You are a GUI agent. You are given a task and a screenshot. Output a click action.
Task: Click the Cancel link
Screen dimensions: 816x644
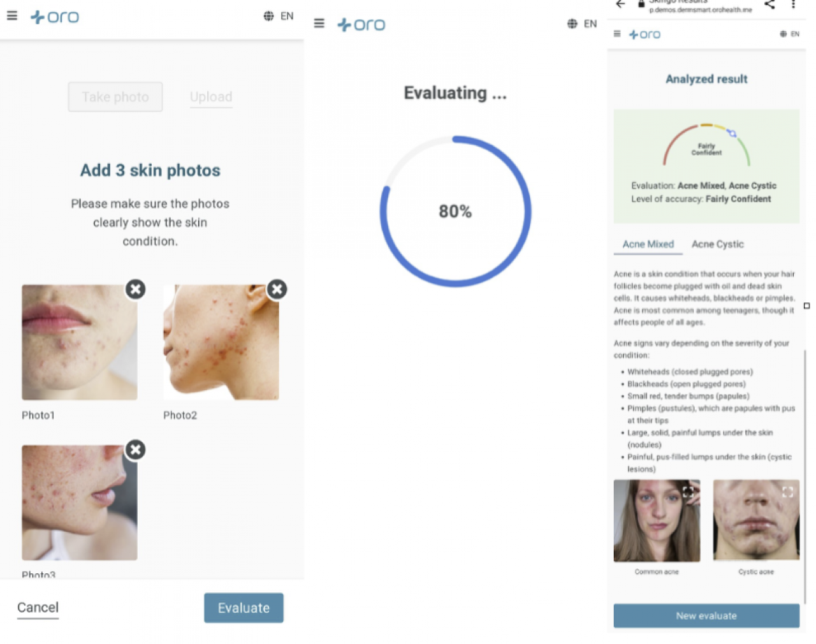pos(38,608)
